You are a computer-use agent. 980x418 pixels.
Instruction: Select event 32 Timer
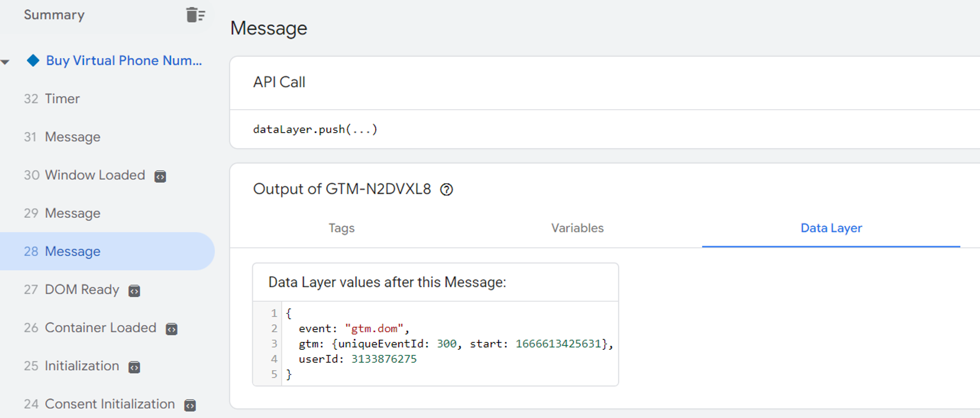[x=52, y=99]
